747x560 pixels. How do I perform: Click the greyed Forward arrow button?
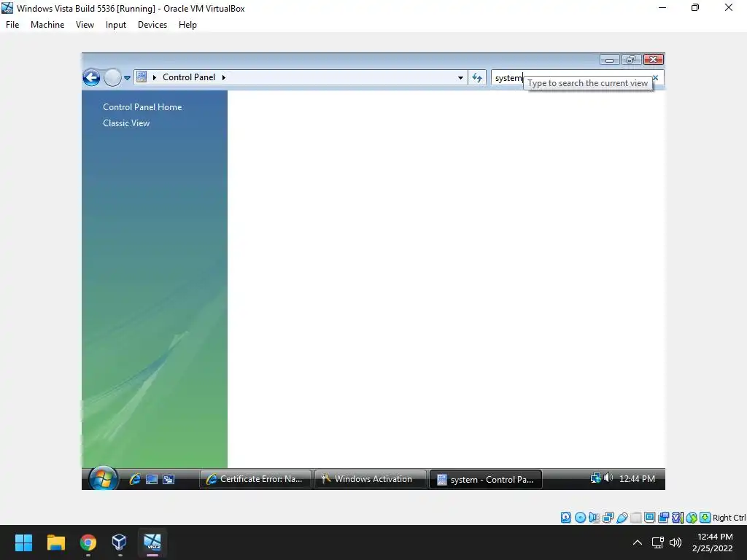pos(112,77)
